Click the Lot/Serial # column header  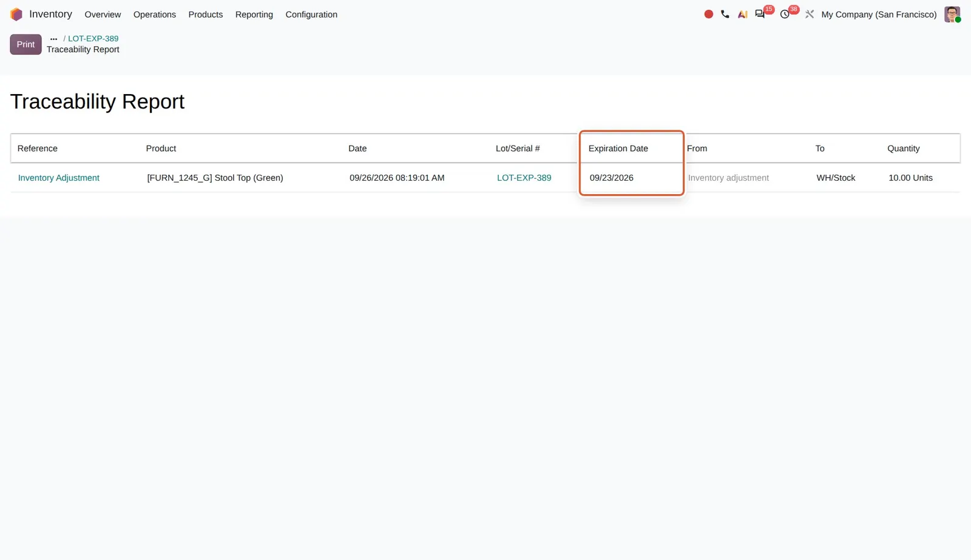(x=518, y=148)
